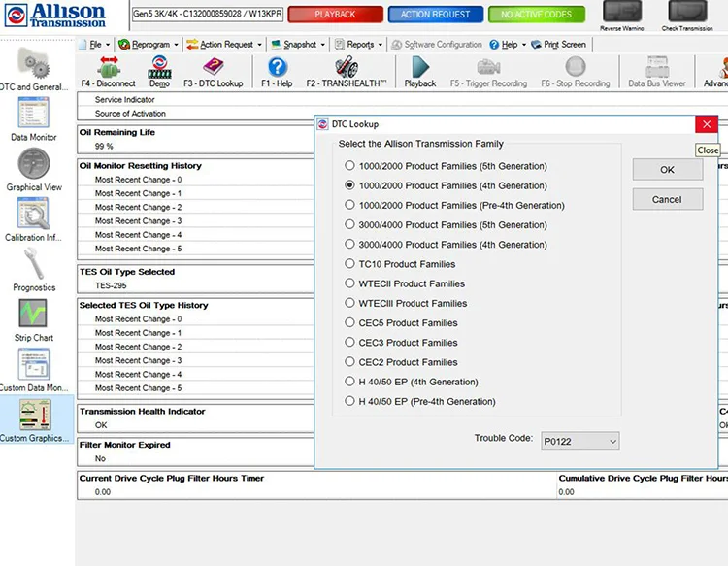Open the Action Request menu

coord(224,45)
